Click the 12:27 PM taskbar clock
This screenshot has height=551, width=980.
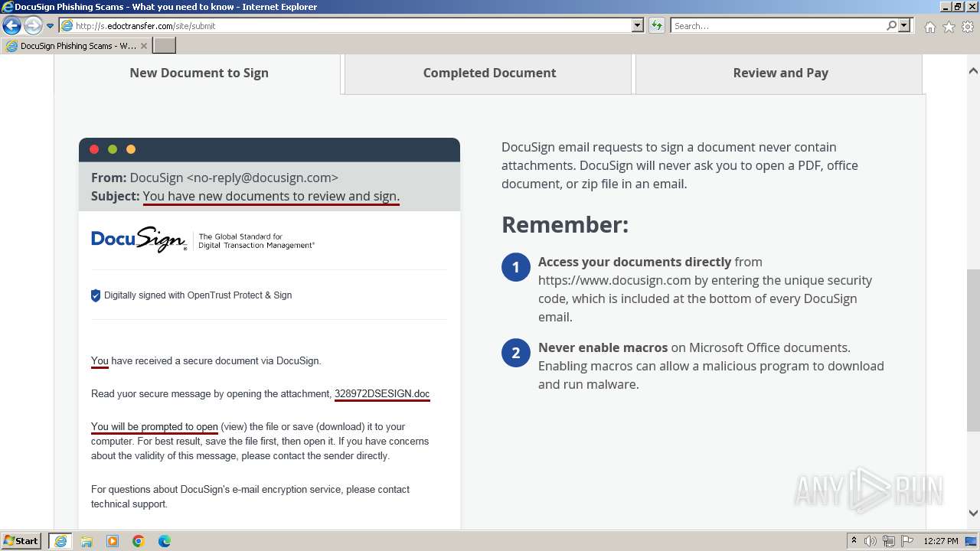(x=941, y=541)
